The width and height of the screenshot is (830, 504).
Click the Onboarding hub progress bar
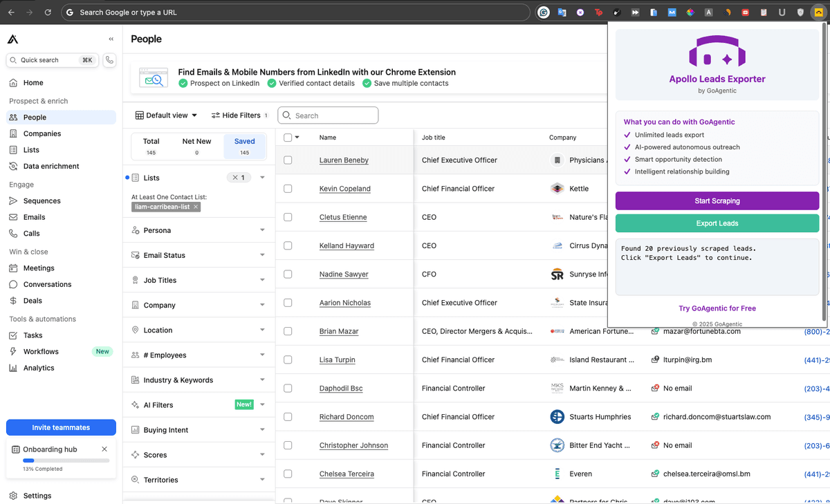(x=66, y=460)
